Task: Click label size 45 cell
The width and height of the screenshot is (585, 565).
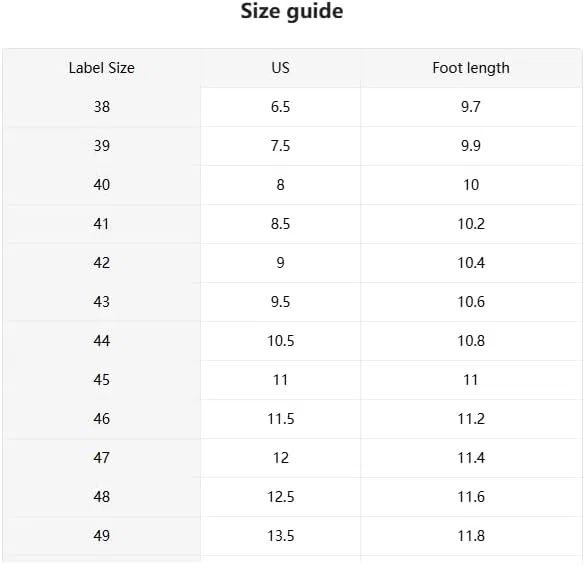Action: [101, 380]
